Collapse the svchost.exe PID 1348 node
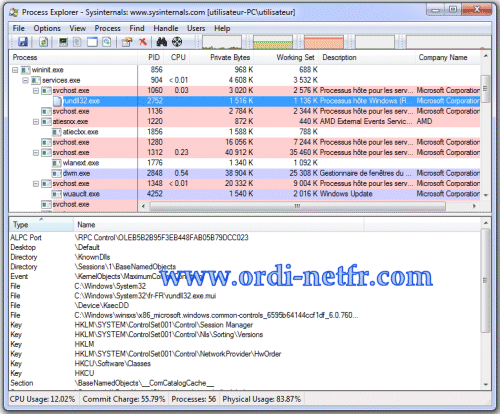500x414 pixels. (36, 184)
